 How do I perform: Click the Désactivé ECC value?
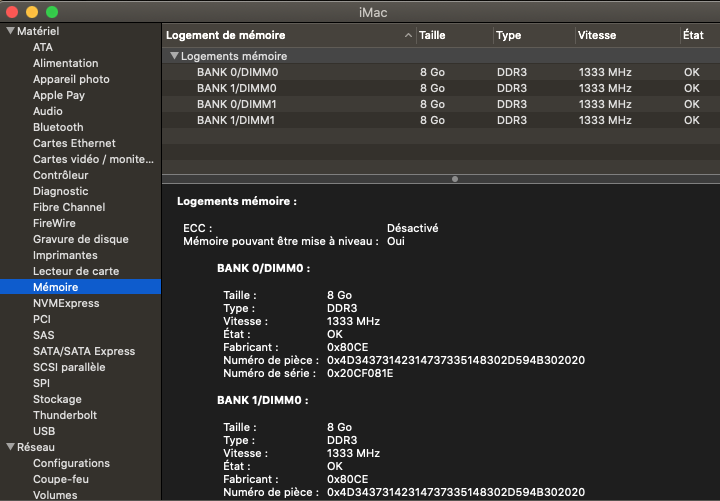[412, 228]
